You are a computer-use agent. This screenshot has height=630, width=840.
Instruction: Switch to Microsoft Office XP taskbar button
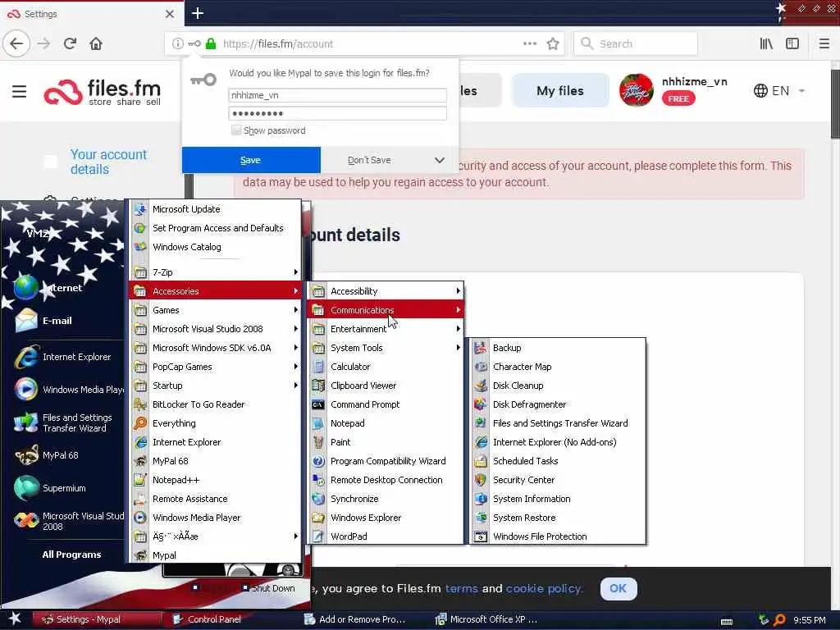click(x=491, y=619)
